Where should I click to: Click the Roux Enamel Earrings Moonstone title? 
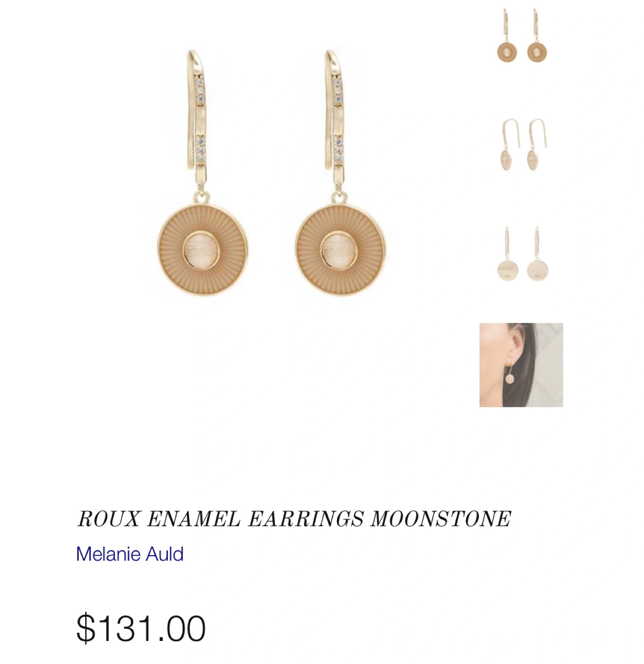(x=294, y=519)
